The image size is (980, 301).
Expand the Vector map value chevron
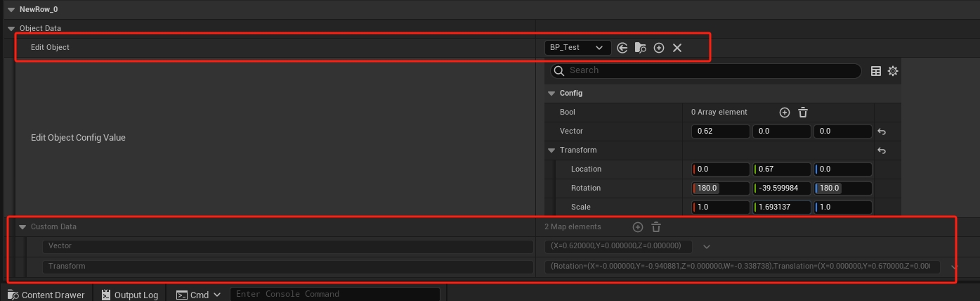pos(707,247)
